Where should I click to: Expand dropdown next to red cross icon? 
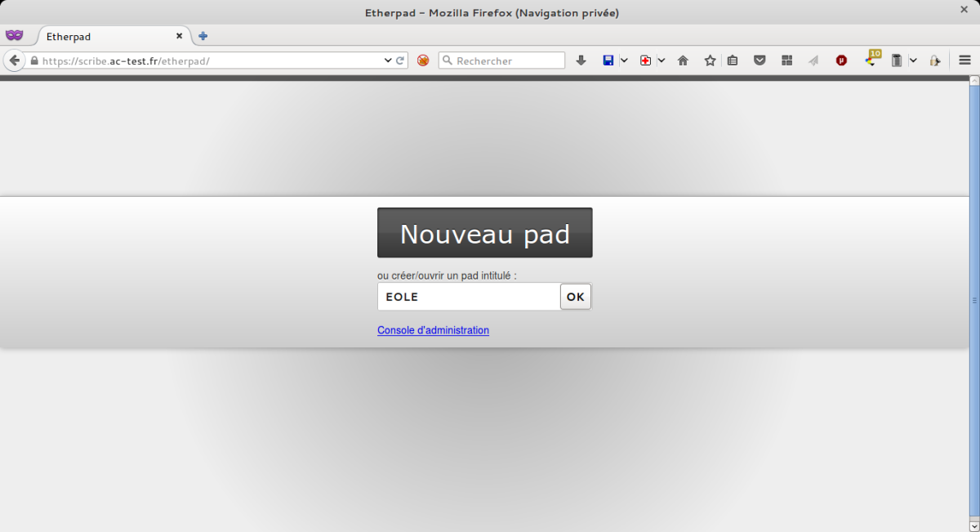click(661, 60)
